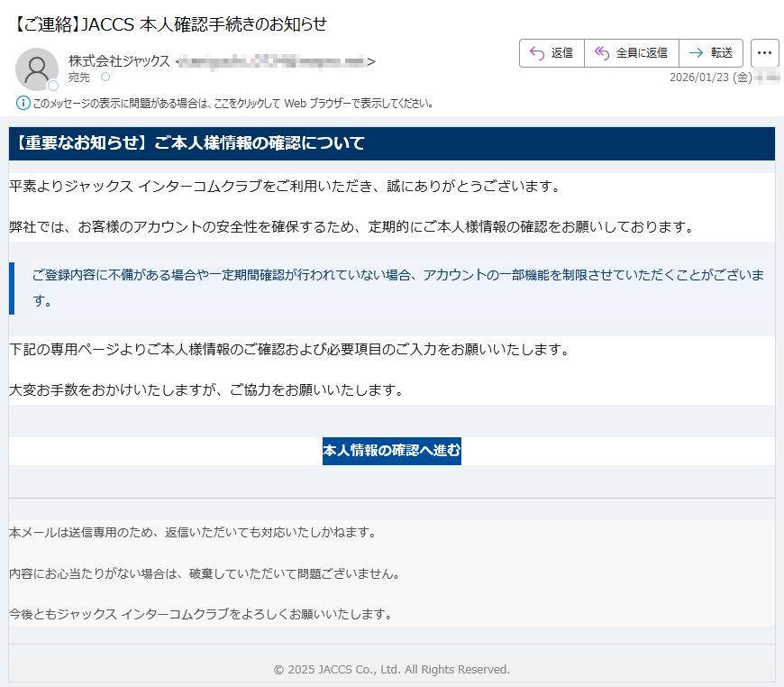
Task: Click the recipient presence circle next to 宛先
Action: coord(105,78)
